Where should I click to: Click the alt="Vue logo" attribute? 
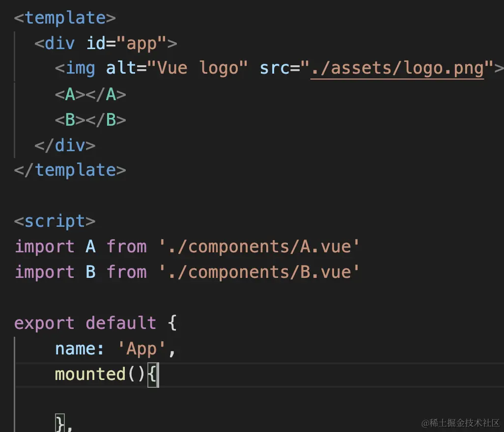tap(177, 68)
